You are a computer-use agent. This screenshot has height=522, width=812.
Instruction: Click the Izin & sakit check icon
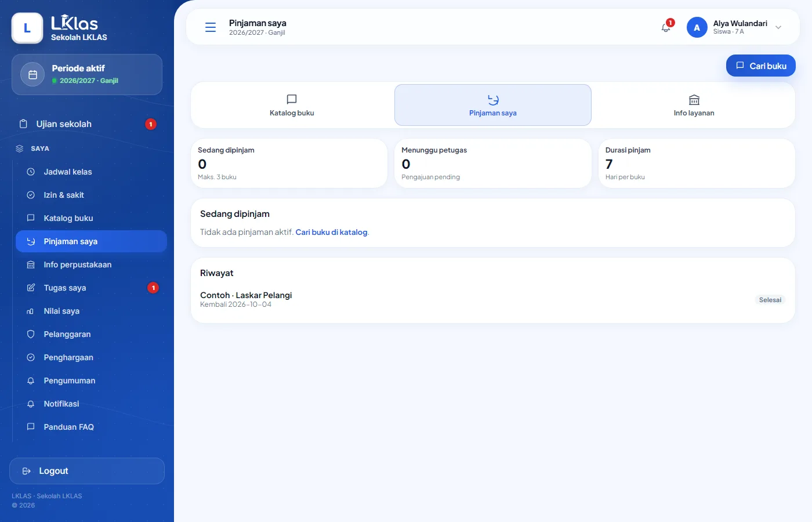click(31, 195)
